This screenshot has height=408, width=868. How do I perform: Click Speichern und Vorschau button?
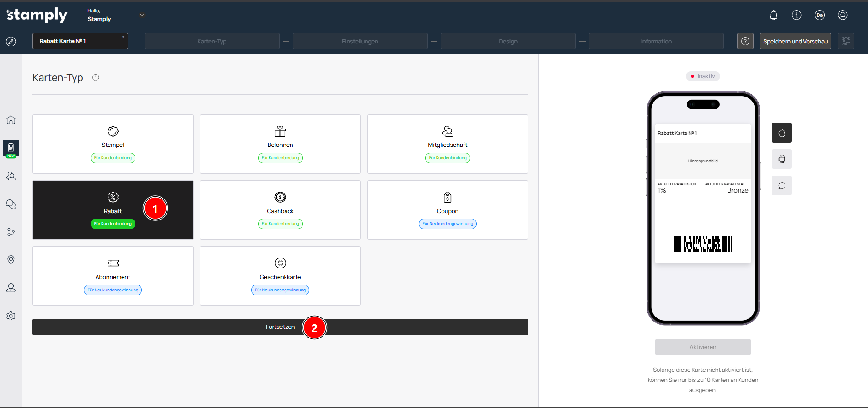(795, 41)
